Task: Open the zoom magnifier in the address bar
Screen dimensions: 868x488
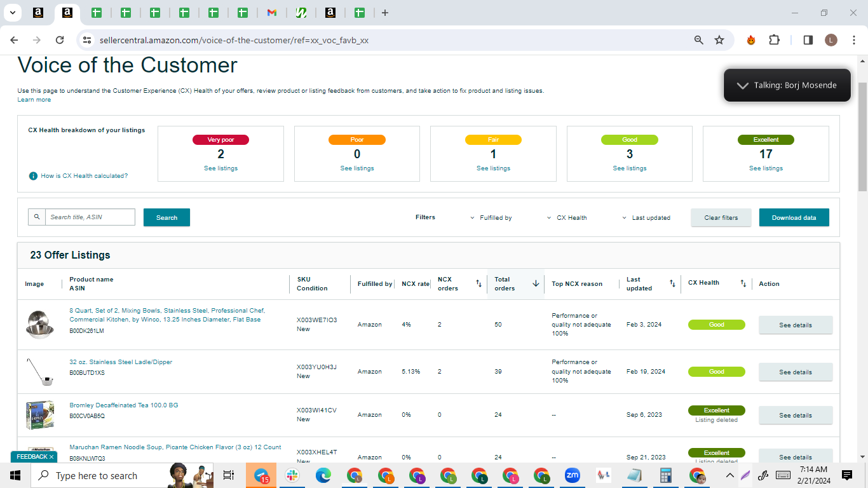Action: 699,40
